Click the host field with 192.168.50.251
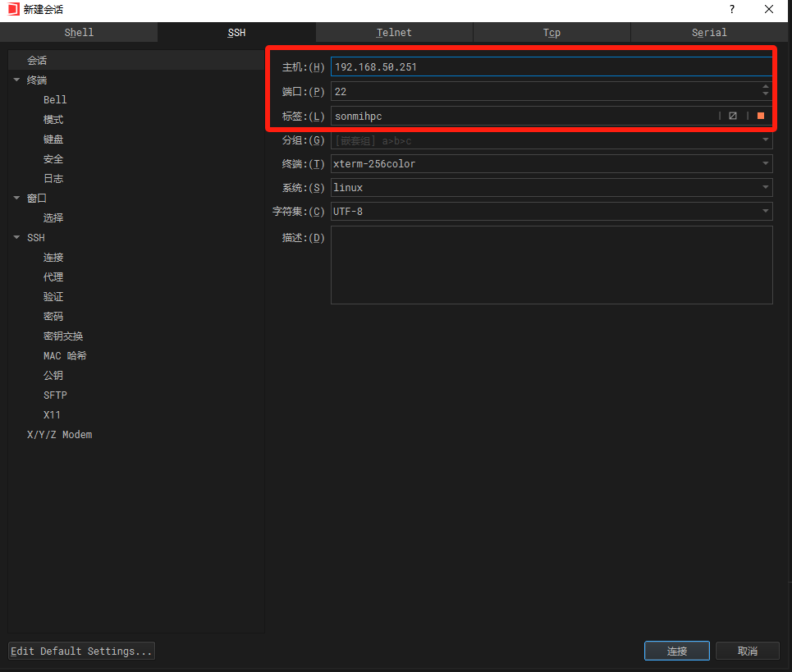 [550, 67]
